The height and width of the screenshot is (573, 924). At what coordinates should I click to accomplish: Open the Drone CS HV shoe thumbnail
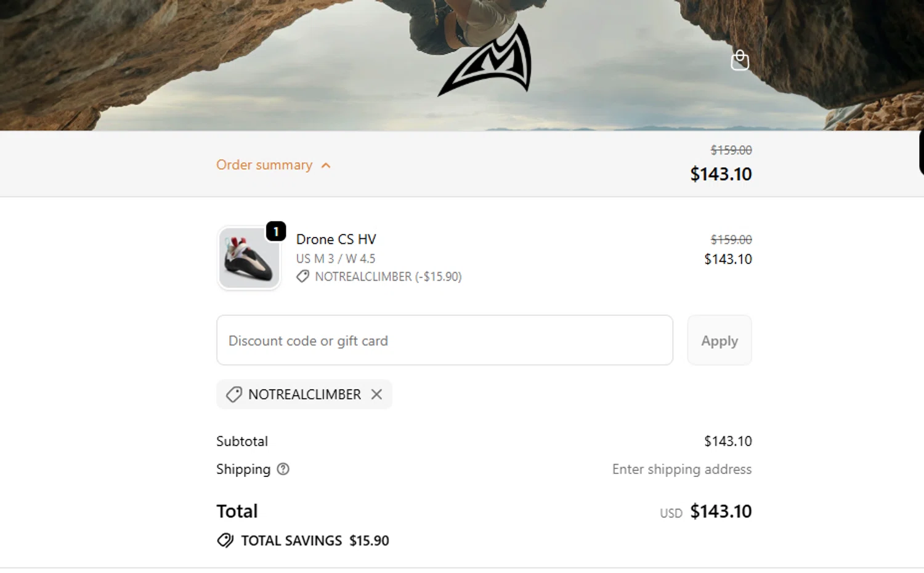(249, 258)
